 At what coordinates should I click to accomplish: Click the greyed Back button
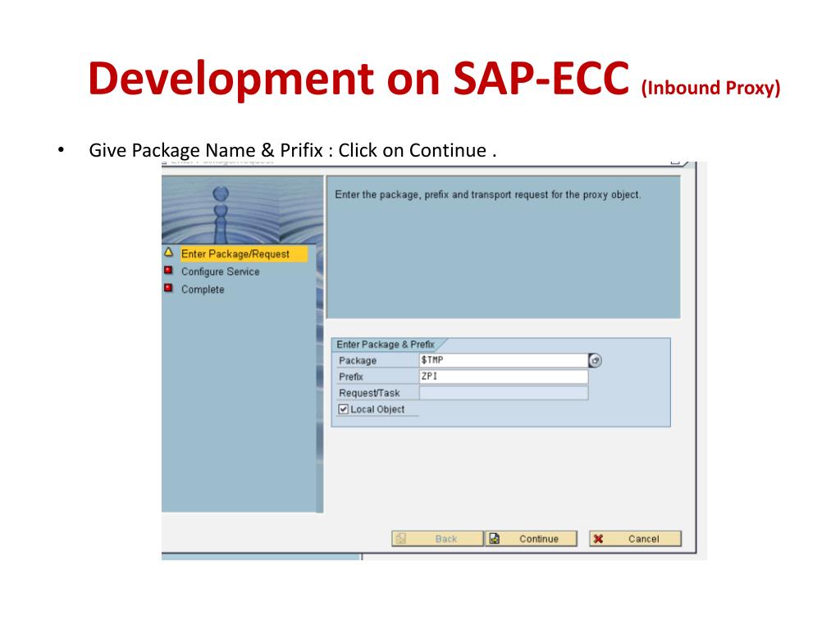pyautogui.click(x=437, y=538)
